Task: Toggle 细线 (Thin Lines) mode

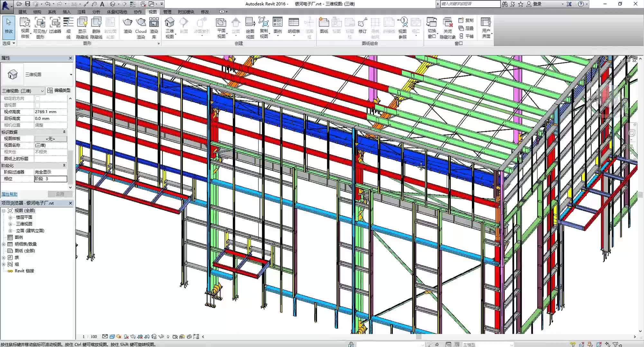Action: (68, 22)
